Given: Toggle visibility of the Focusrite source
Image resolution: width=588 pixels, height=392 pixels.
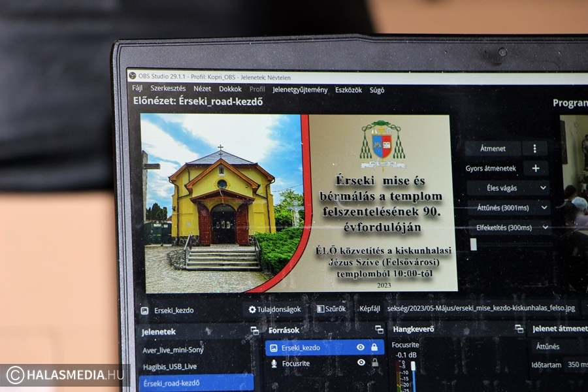Looking at the screenshot, I should click(361, 363).
